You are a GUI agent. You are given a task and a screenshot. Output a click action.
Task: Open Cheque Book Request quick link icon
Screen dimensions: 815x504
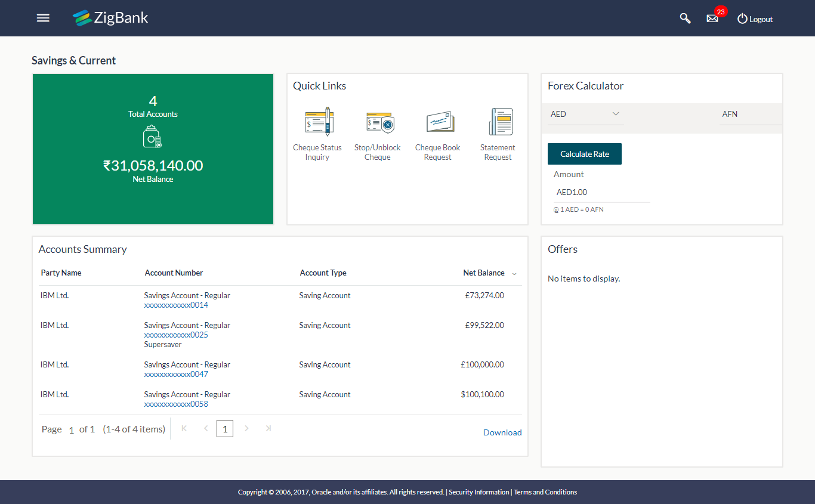[x=440, y=122]
